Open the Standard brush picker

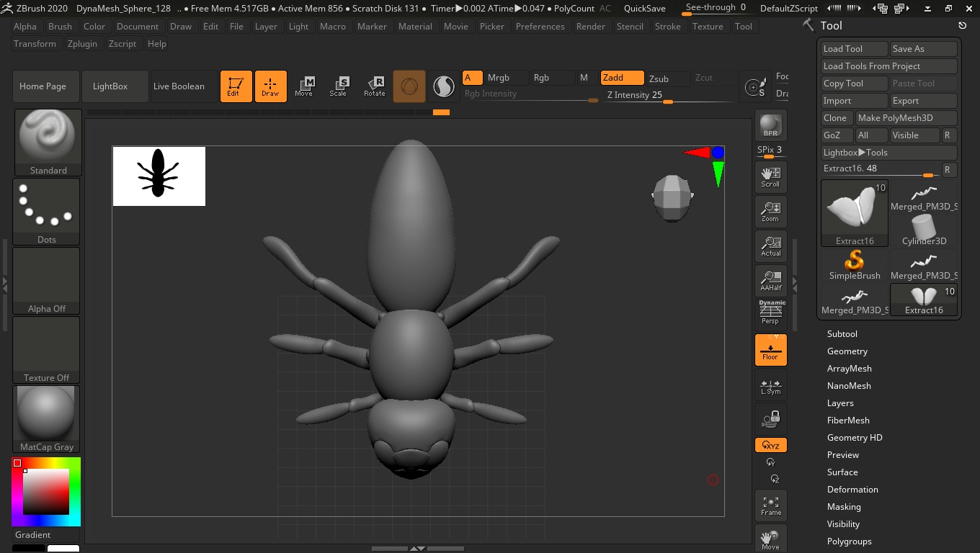click(x=48, y=142)
